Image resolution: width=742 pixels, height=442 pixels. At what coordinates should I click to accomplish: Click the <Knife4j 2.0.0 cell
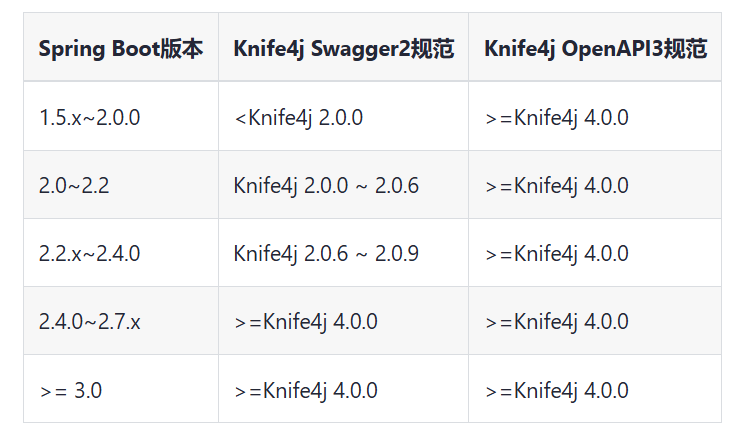[x=298, y=118]
